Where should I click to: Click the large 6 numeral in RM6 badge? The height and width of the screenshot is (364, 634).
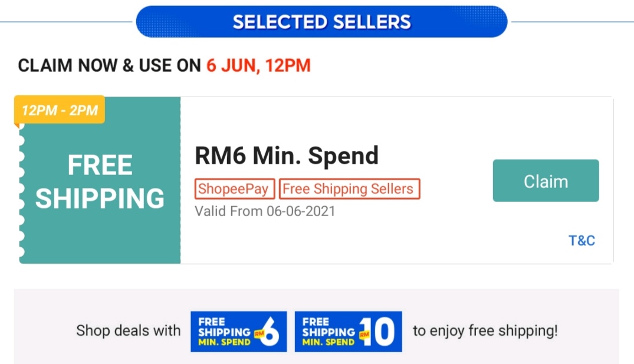(271, 333)
